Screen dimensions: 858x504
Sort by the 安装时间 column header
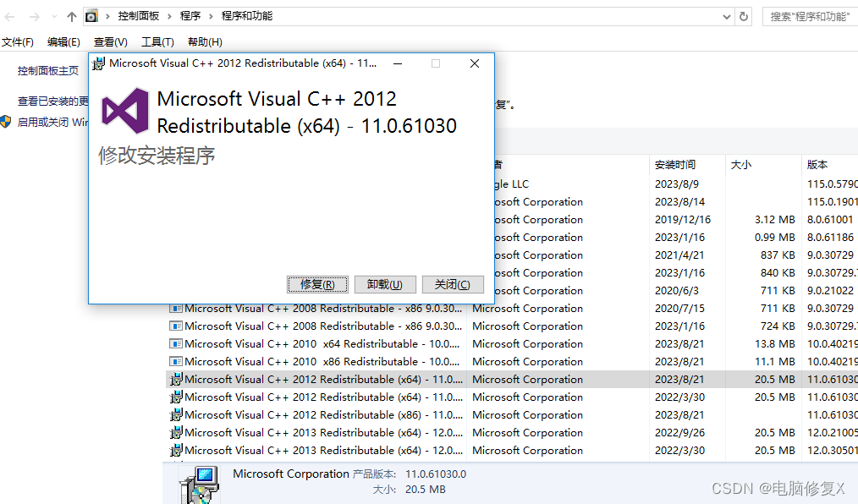pyautogui.click(x=674, y=164)
